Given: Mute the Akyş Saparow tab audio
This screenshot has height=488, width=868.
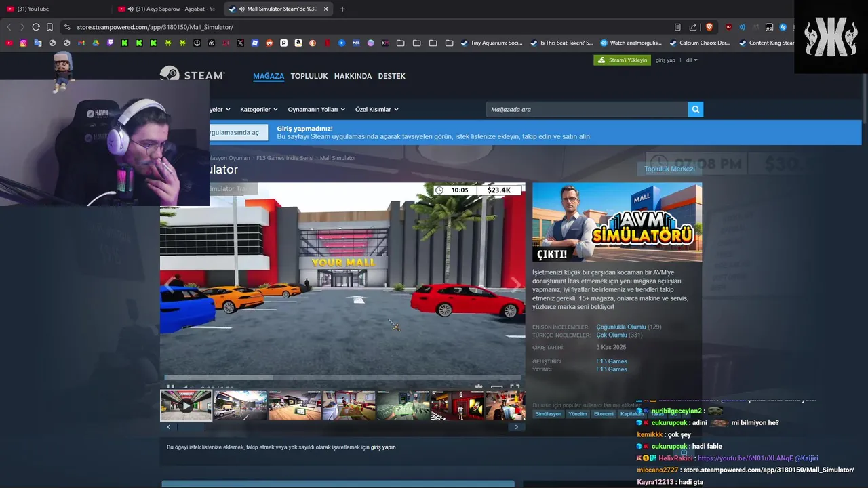Looking at the screenshot, I should pos(130,9).
